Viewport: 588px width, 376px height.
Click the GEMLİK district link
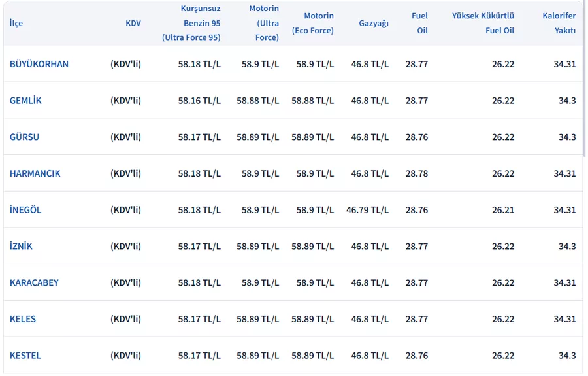25,101
